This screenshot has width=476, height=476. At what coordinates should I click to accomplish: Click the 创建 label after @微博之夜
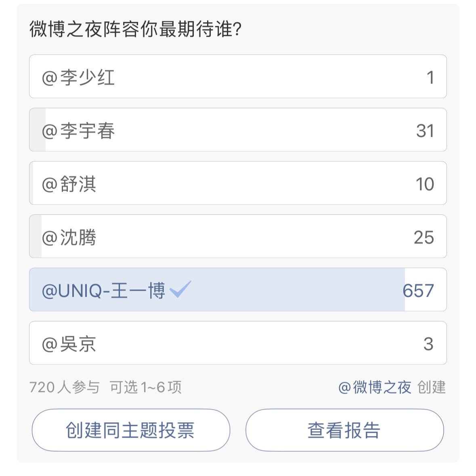pos(432,387)
